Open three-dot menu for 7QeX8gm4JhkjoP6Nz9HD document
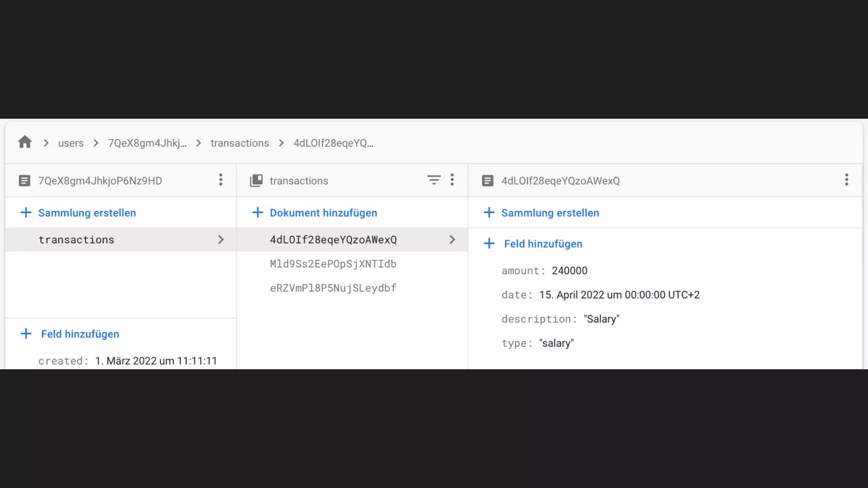Viewport: 868px width, 488px height. pos(221,180)
